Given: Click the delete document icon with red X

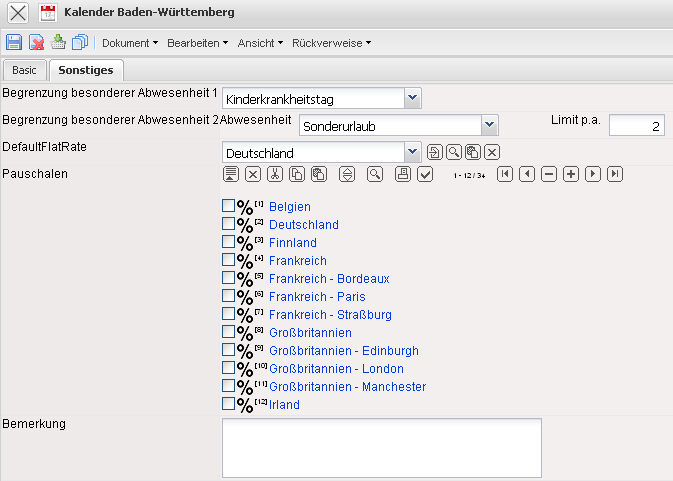Looking at the screenshot, I should point(36,42).
